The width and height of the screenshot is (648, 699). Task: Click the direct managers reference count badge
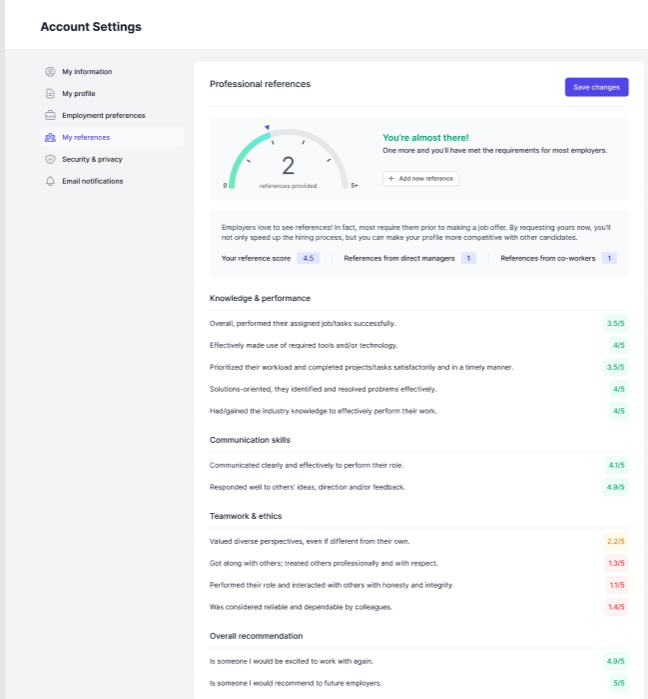[x=467, y=258]
